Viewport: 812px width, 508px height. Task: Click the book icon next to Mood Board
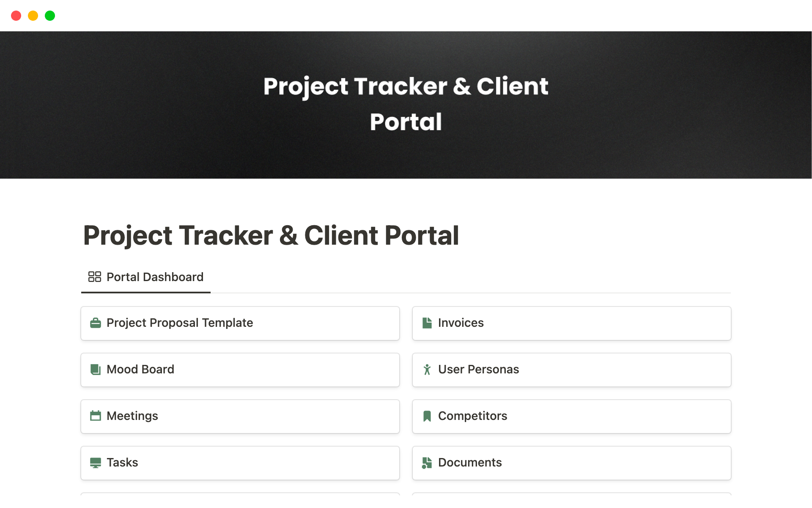tap(96, 370)
